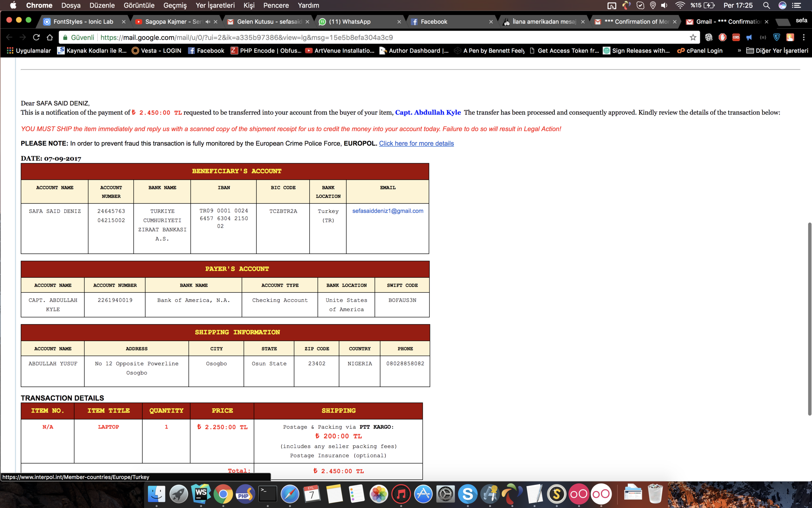This screenshot has width=812, height=508.
Task: Click the battery %15 status indicator
Action: point(702,5)
